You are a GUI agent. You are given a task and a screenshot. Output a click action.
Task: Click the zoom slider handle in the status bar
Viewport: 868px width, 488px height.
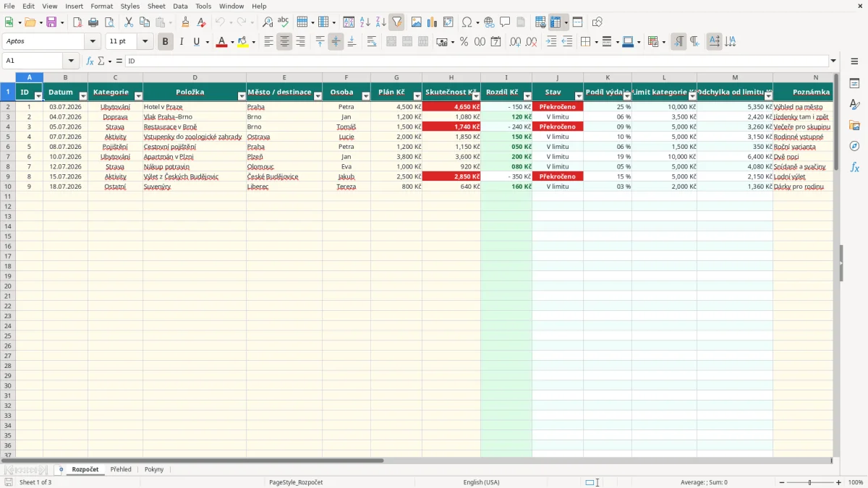810,482
